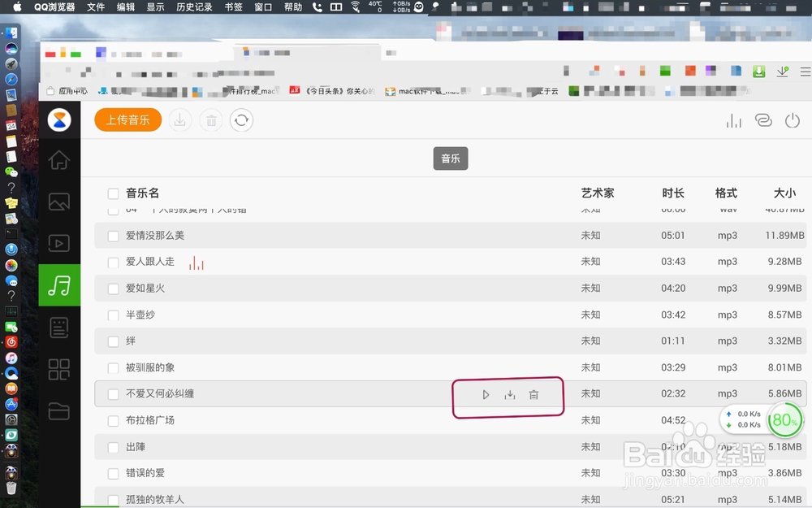Click the 01:11 duration of 绊
Screen dimensions: 812x508
point(673,341)
